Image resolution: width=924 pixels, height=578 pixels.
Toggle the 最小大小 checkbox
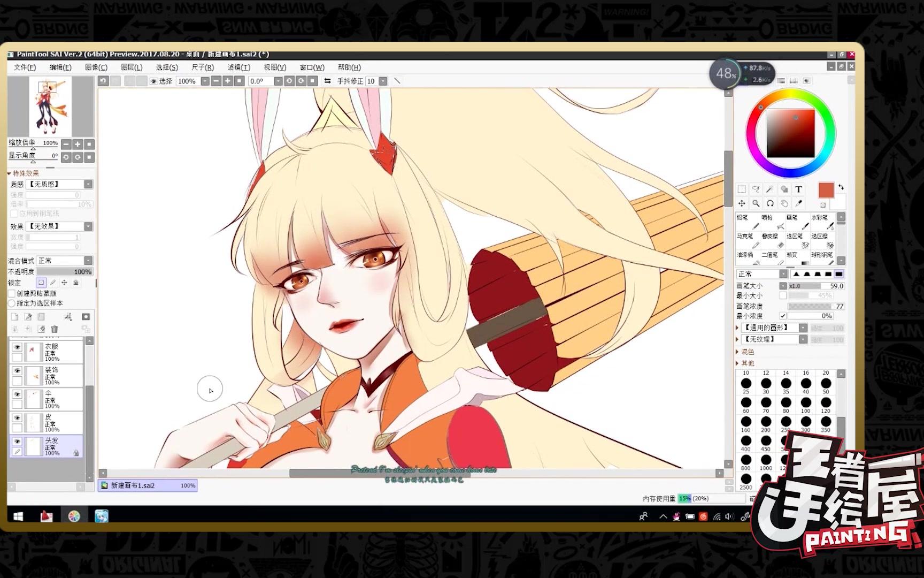tap(783, 295)
